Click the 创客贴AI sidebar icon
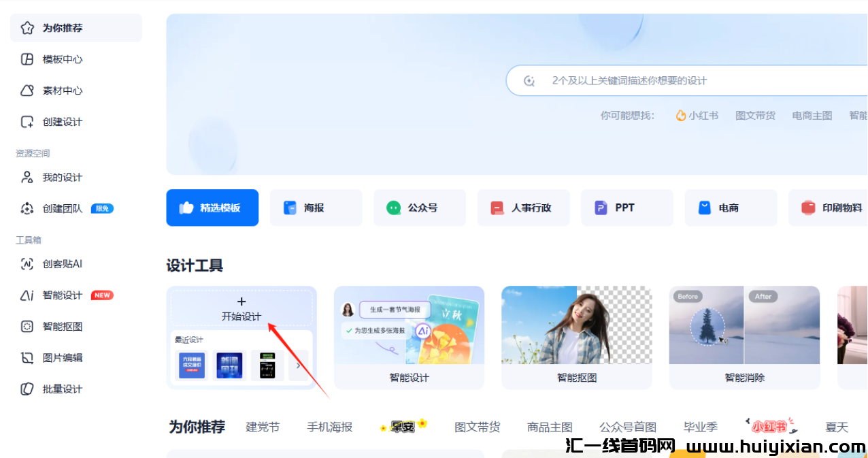Screen dimensions: 868x458 click(27, 263)
